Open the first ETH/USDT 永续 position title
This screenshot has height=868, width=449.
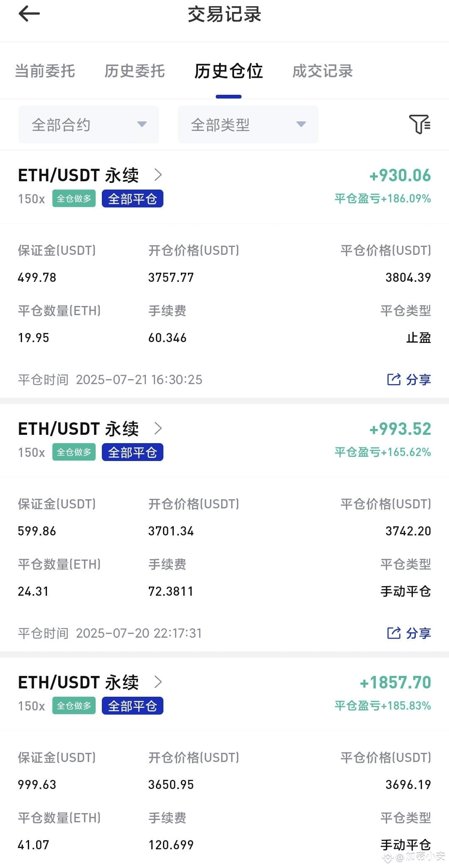(x=78, y=175)
